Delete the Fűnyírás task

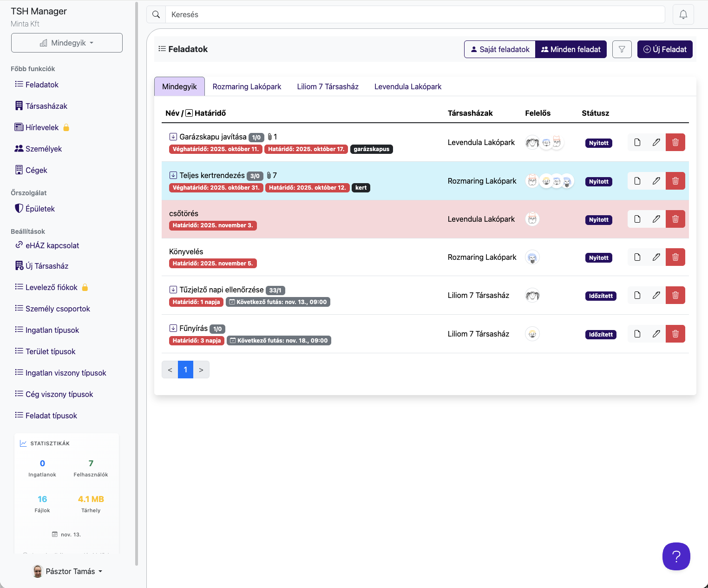coord(675,334)
